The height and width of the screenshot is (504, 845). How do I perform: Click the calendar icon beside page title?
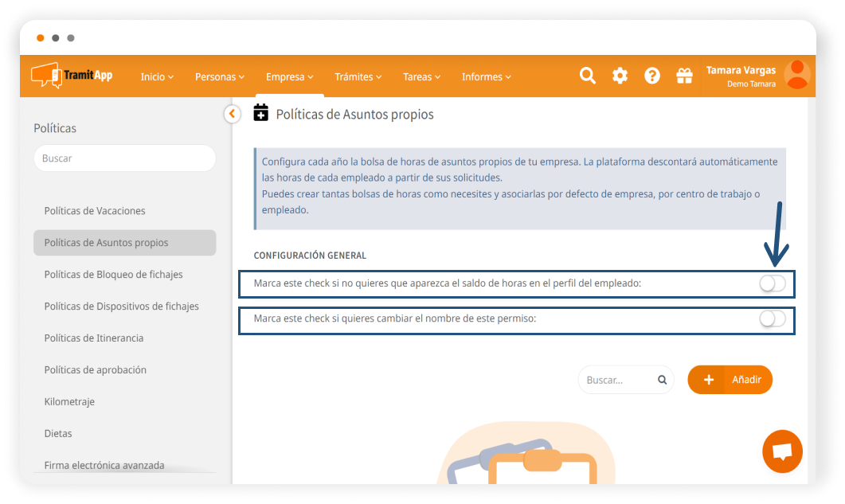[x=260, y=113]
